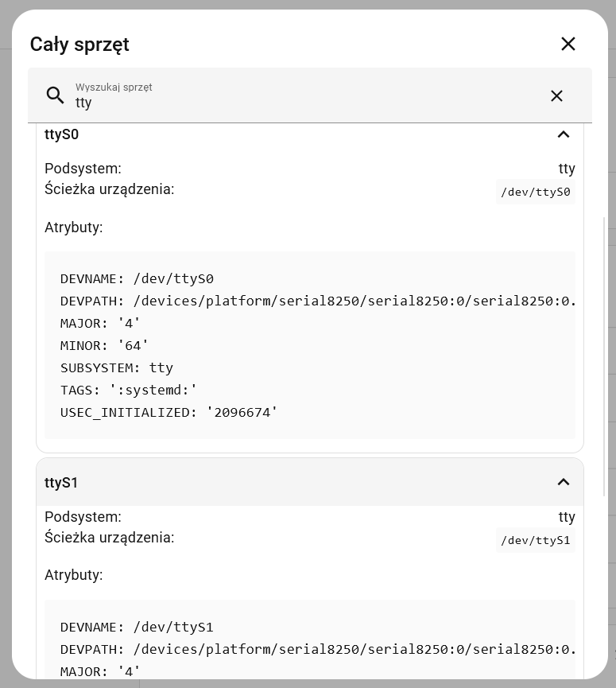Click the TAGS: ':systemd:' attribute line
The height and width of the screenshot is (688, 616).
pos(129,391)
